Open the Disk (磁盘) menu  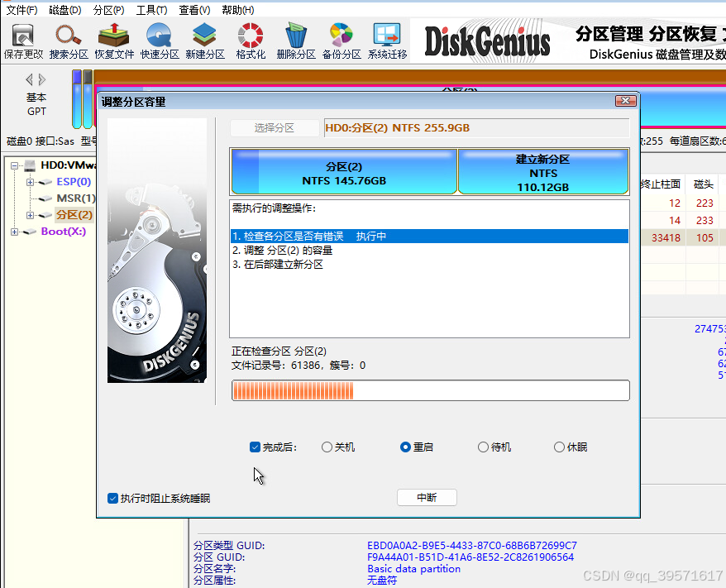(x=64, y=10)
